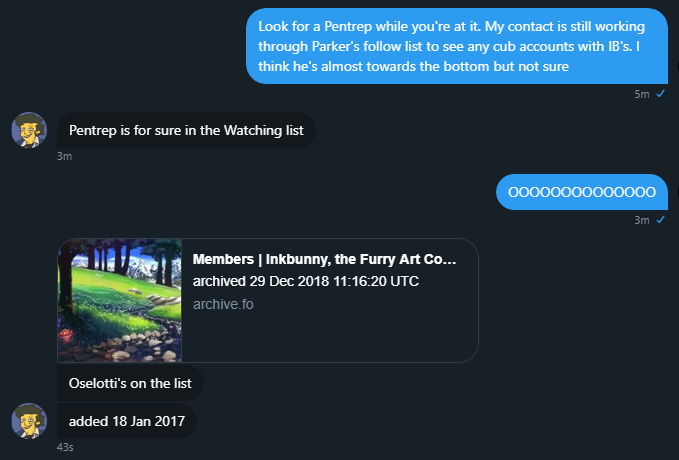
Task: Click the avatar beside the Pentrep message
Action: (x=29, y=130)
